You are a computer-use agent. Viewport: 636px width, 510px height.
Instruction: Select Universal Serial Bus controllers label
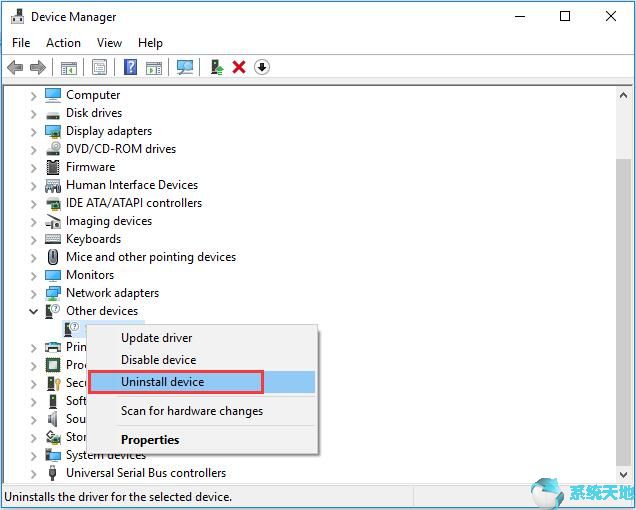click(x=146, y=473)
